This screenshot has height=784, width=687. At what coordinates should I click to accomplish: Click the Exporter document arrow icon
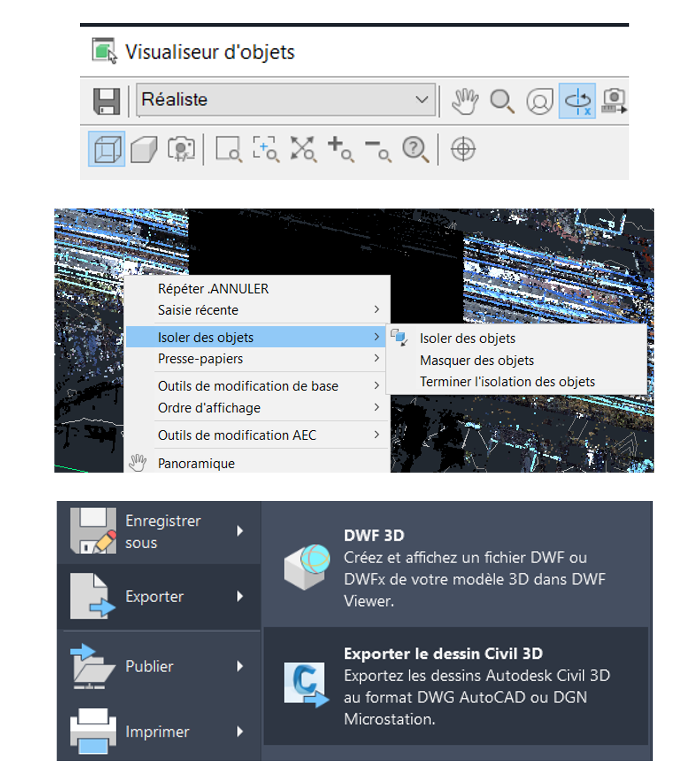(93, 596)
